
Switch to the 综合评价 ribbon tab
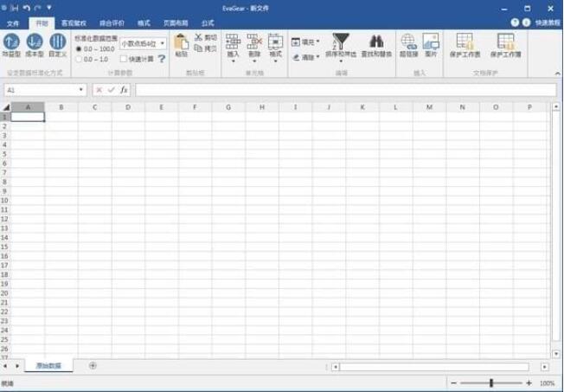click(112, 23)
